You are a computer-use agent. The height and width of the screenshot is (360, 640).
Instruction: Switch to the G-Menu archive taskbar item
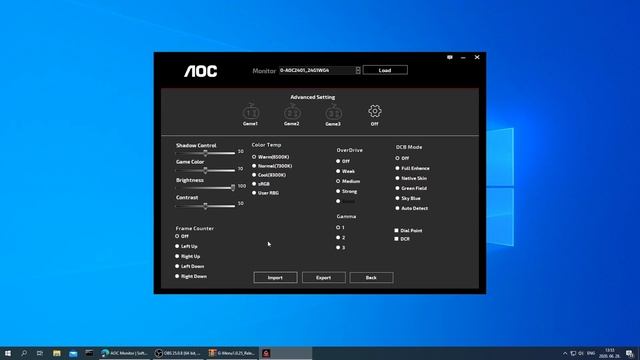click(x=232, y=353)
